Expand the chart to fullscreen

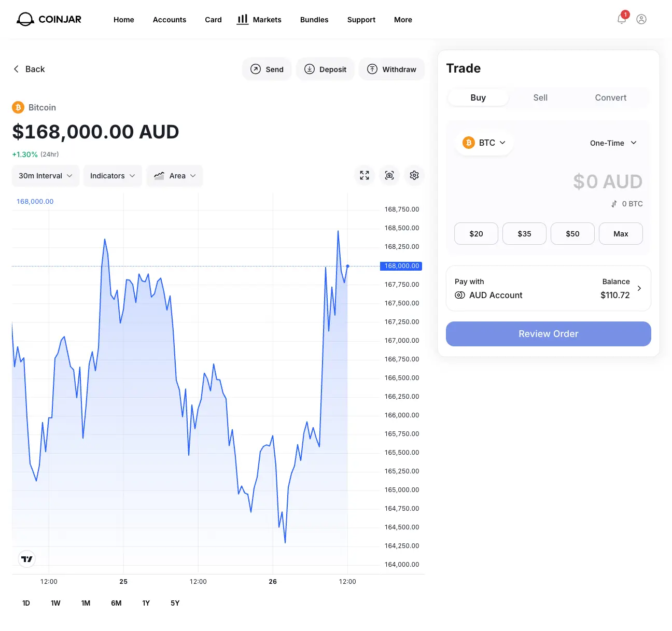365,175
